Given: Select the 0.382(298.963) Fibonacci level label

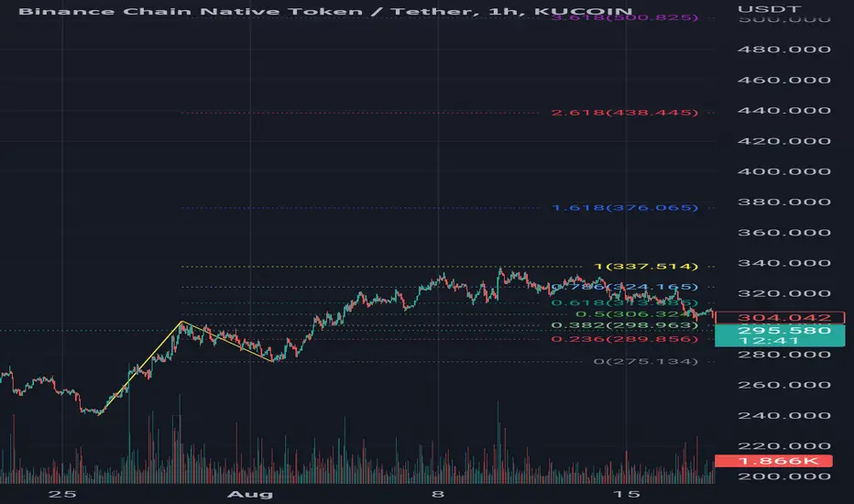Looking at the screenshot, I should coord(625,326).
